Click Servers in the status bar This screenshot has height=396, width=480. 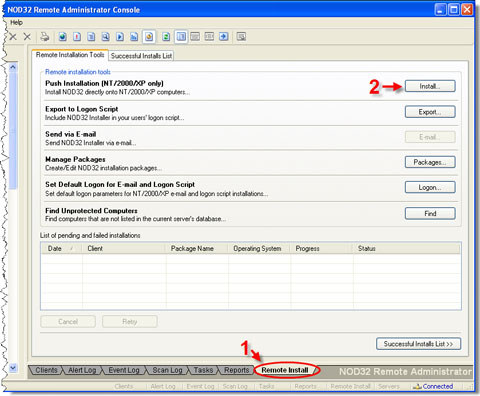(x=389, y=386)
